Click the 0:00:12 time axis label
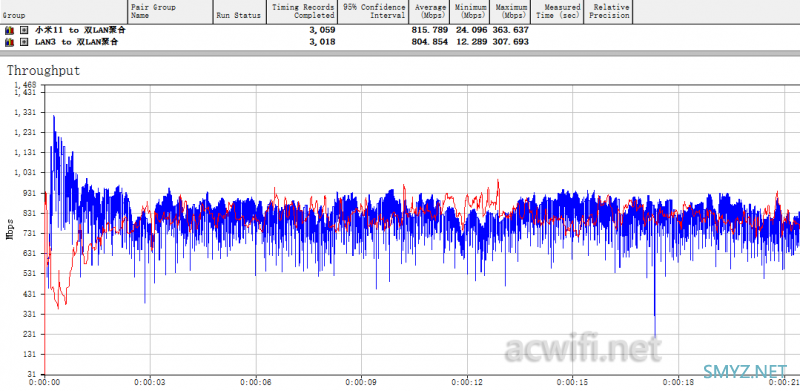 [x=467, y=382]
